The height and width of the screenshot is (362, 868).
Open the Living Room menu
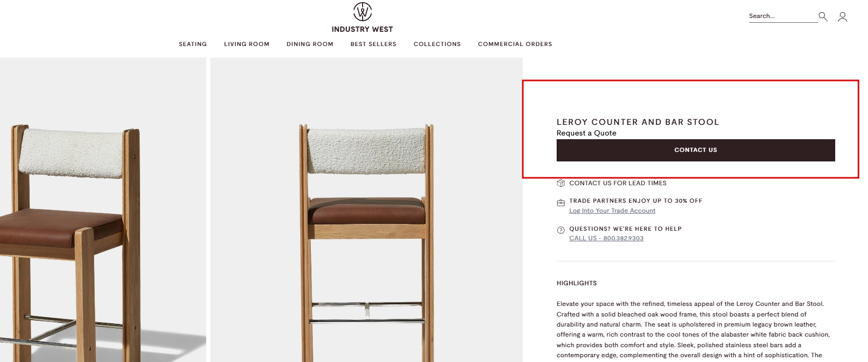click(x=247, y=44)
